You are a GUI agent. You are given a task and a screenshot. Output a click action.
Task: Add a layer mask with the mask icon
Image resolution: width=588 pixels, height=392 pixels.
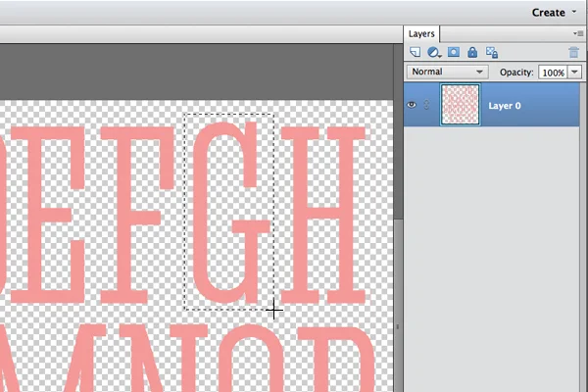454,52
